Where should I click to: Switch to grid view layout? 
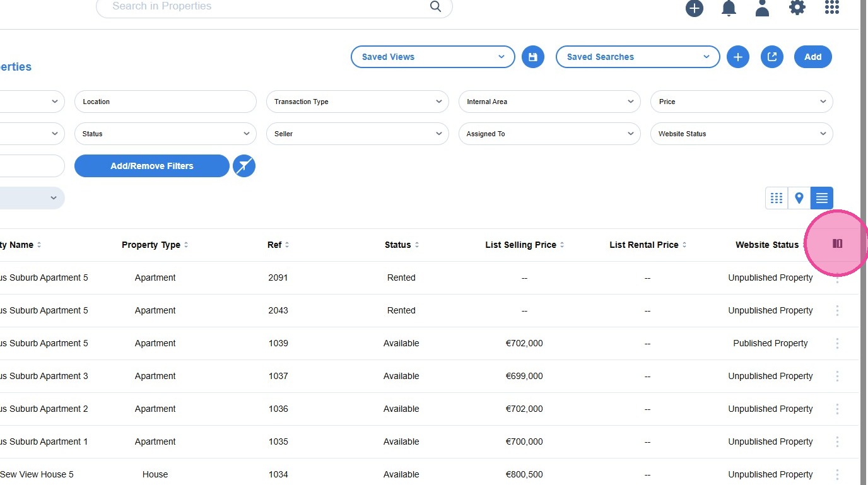coord(777,198)
